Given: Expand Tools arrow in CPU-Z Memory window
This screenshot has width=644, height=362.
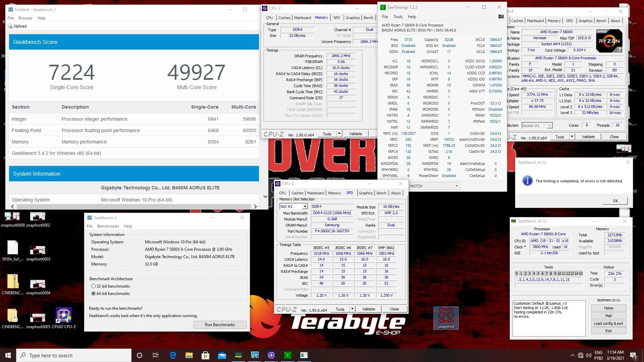Looking at the screenshot, I should (x=339, y=134).
